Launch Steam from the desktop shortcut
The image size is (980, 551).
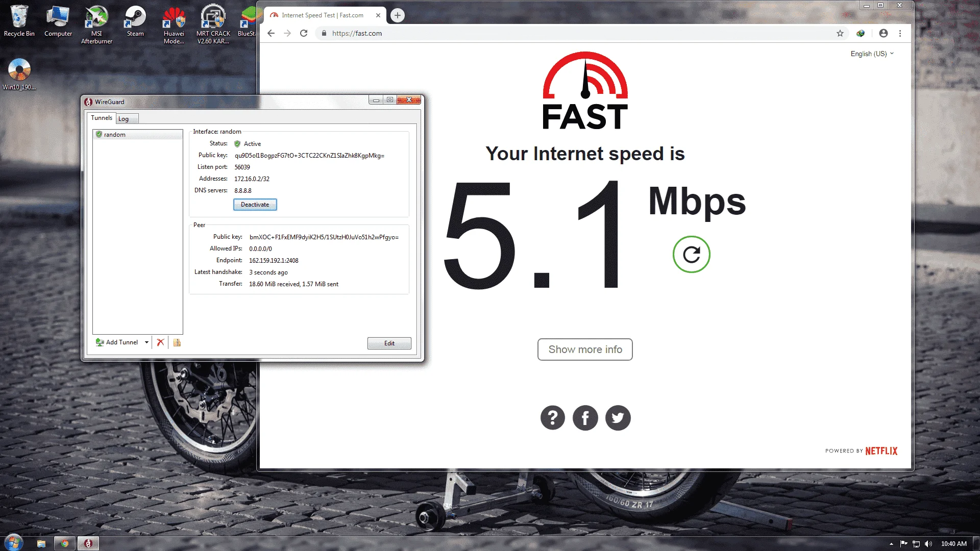coord(135,21)
